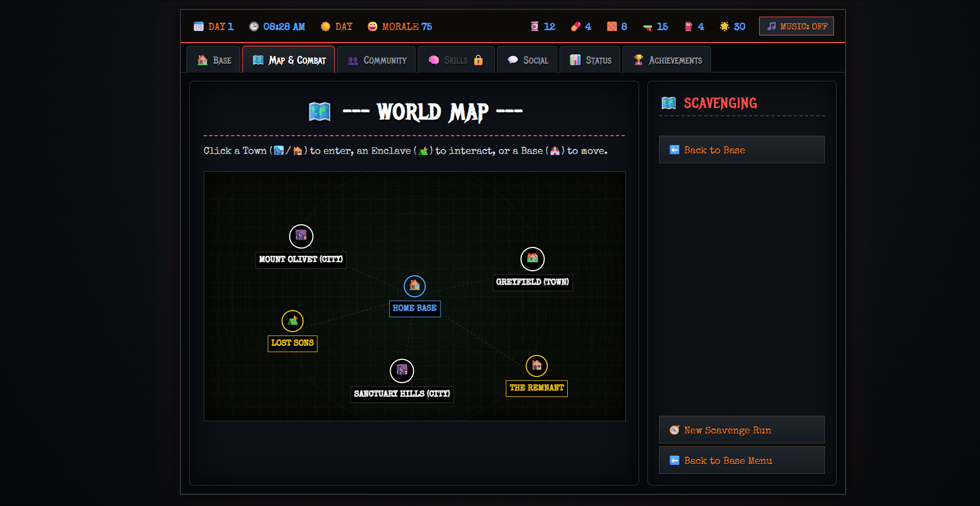Interact with Lost Sons enclave icon
This screenshot has height=506, width=980.
[292, 321]
